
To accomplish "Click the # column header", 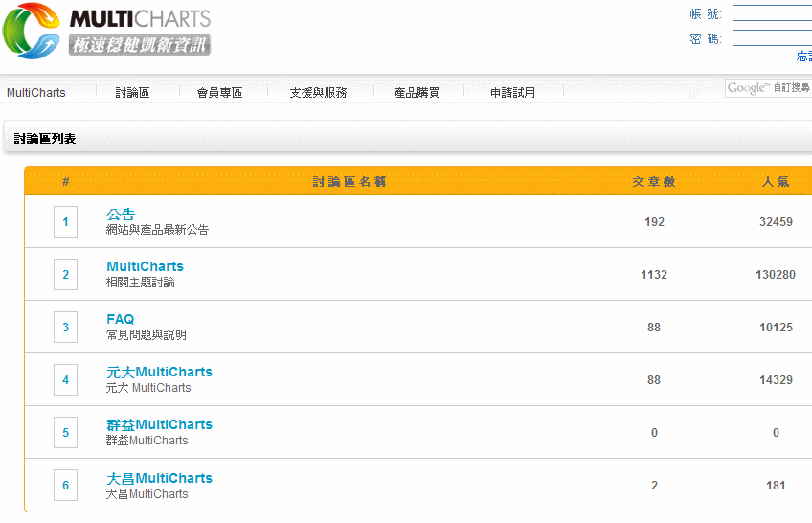I will coord(66,182).
